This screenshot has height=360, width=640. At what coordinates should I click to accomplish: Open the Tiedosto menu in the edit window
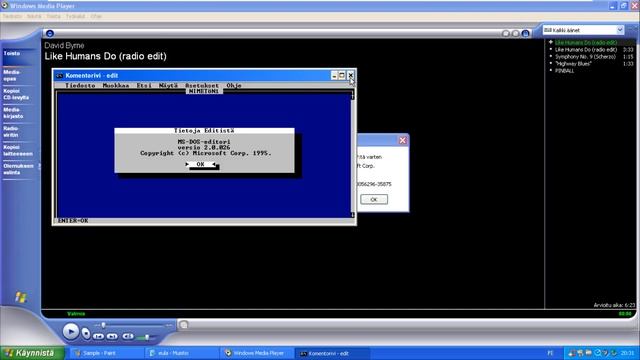pos(80,86)
